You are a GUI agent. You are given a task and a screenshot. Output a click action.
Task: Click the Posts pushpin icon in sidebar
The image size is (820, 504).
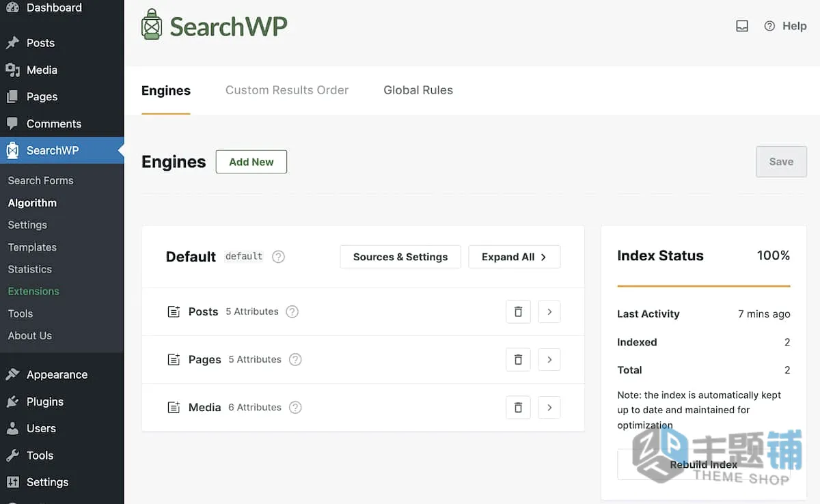coord(12,43)
